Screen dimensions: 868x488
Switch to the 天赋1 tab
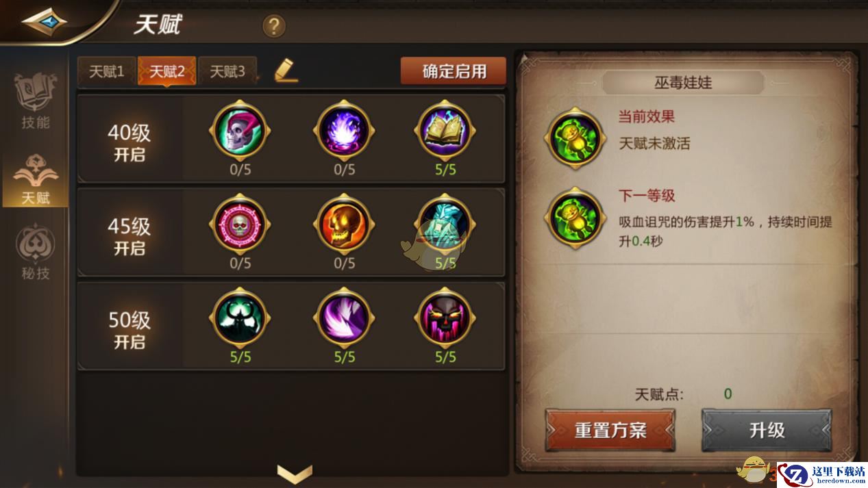tap(107, 71)
